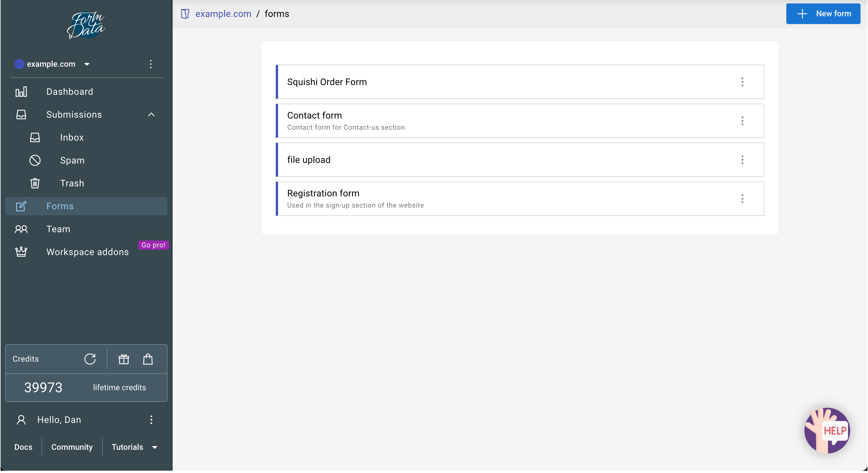The image size is (868, 473).
Task: Click the shopping bag icon in Credits
Action: (x=148, y=359)
